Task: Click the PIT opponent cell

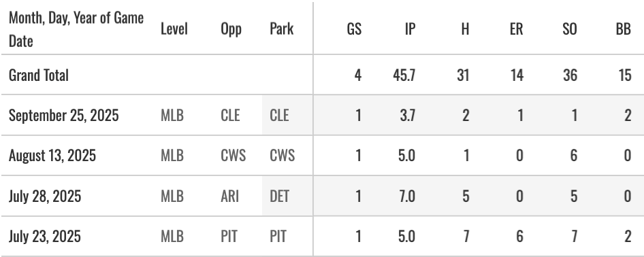Action: coord(229,237)
